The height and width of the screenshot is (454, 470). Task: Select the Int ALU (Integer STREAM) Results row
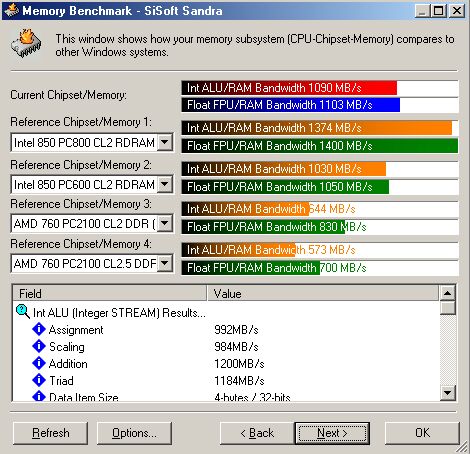coord(119,313)
